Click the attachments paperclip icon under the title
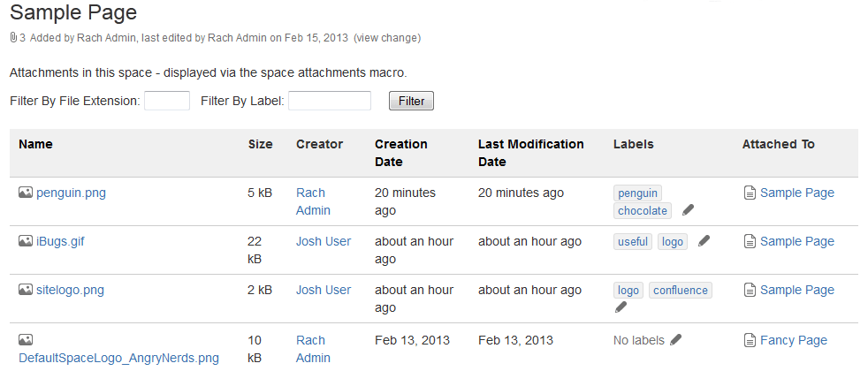The height and width of the screenshot is (371, 868). click(x=14, y=38)
